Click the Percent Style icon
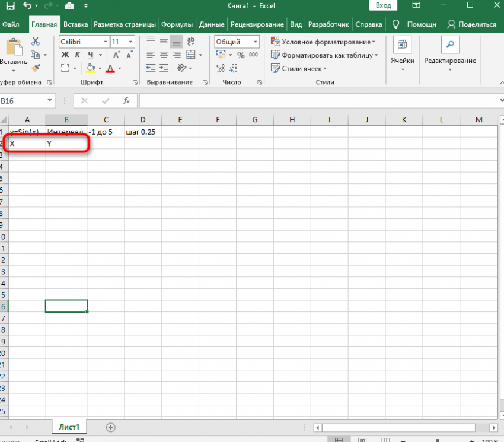 (241, 55)
